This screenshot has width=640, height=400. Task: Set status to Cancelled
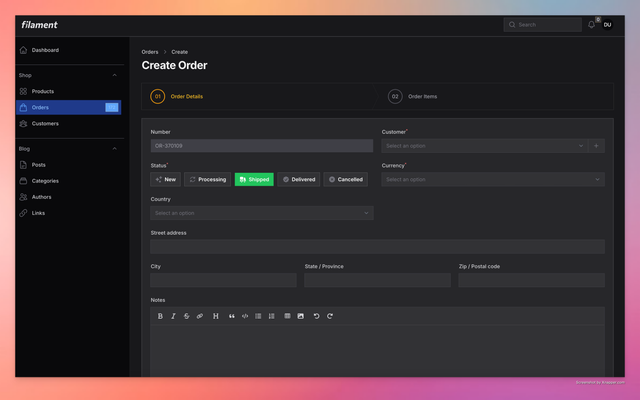(346, 180)
